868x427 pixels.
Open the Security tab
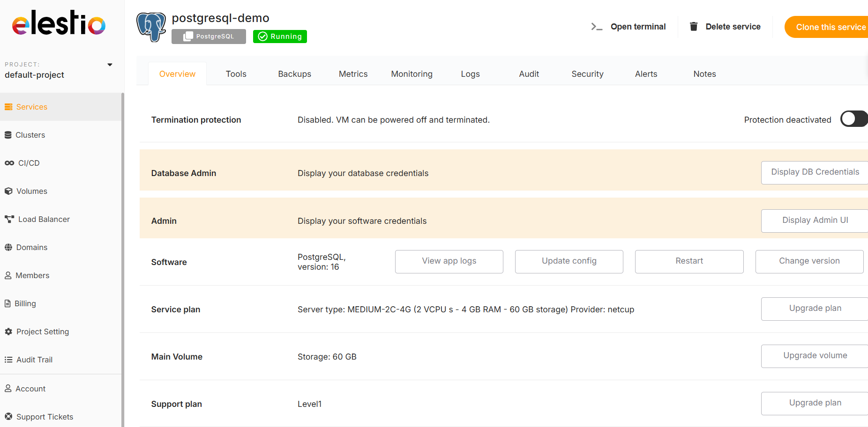[587, 74]
